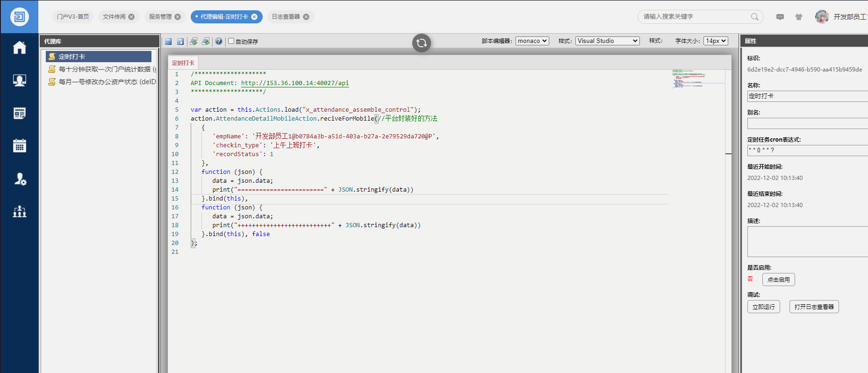Open the 脚本编辑器 monaco dropdown
The width and height of the screenshot is (868, 373).
pos(532,41)
